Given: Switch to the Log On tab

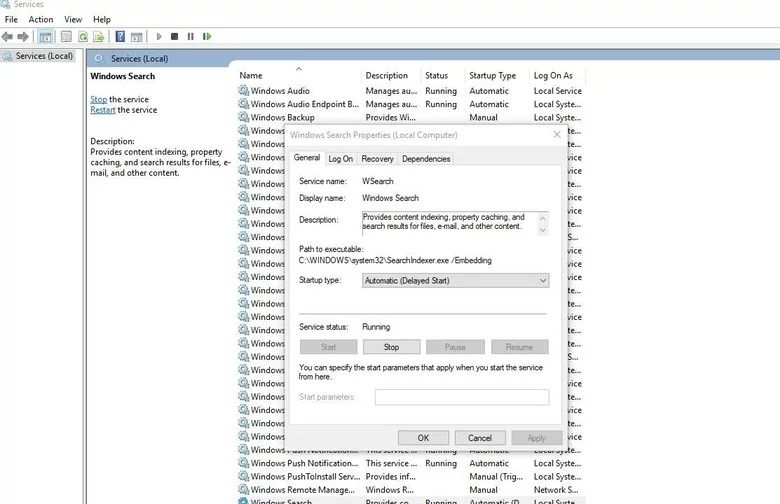Looking at the screenshot, I should [x=340, y=159].
